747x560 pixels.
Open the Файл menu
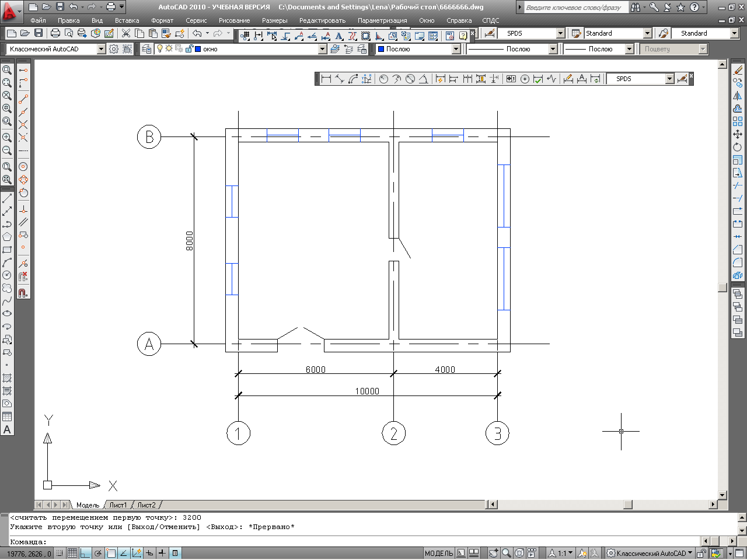click(x=38, y=20)
